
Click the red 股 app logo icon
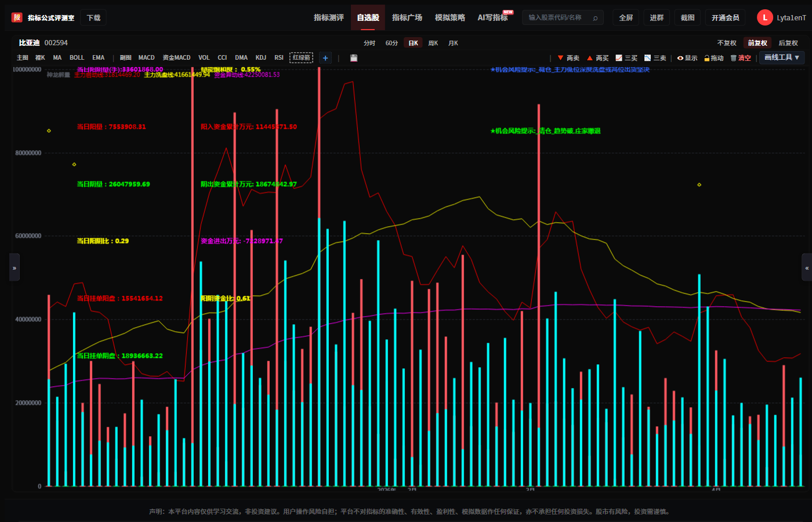[x=17, y=17]
